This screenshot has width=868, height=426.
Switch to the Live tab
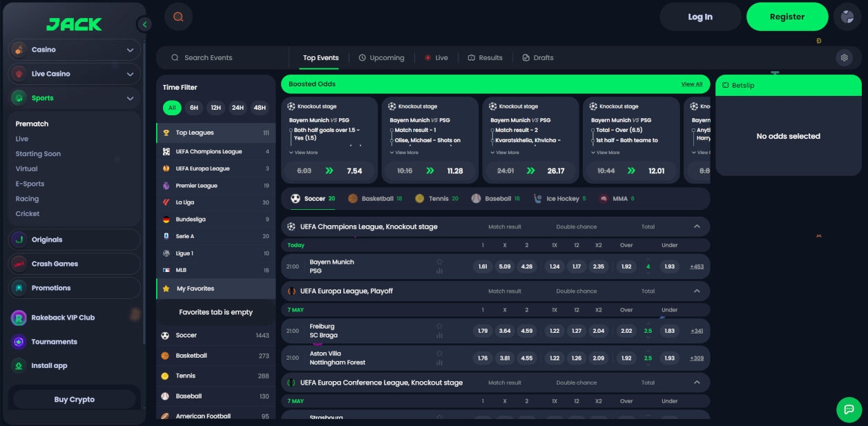pyautogui.click(x=436, y=58)
